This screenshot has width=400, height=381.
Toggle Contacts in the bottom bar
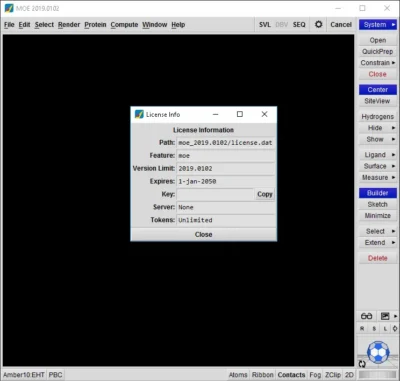click(x=291, y=375)
